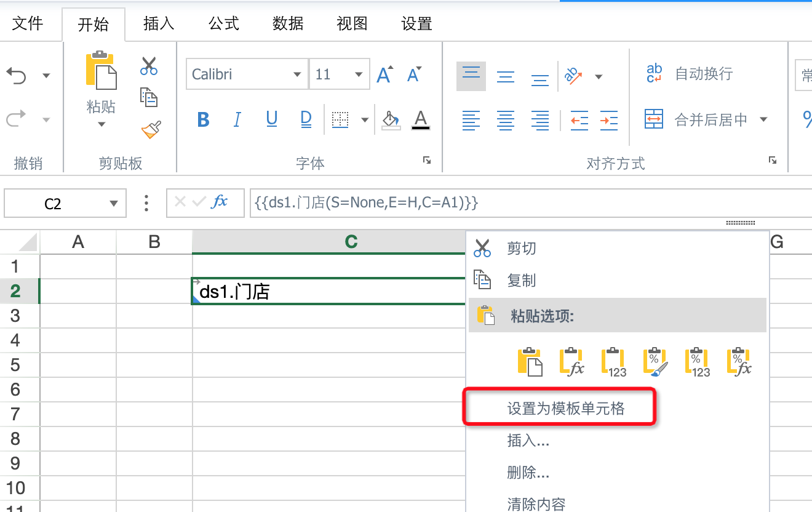This screenshot has height=512, width=812.
Task: Expand the C2 name box dropdown
Action: click(x=113, y=204)
